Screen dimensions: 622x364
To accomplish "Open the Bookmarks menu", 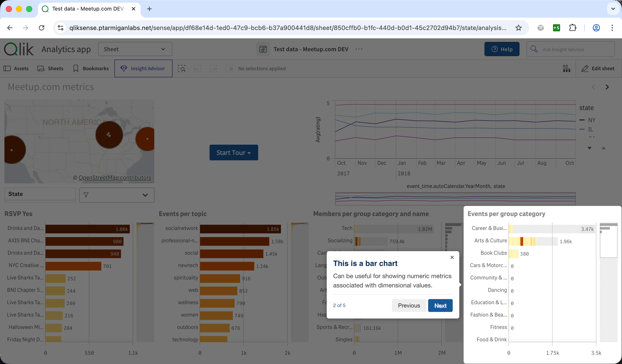I will click(91, 69).
